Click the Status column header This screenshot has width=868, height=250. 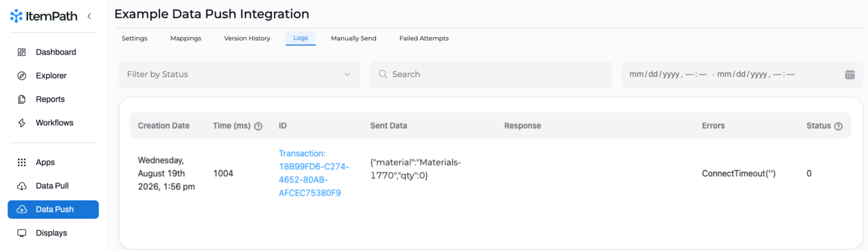click(x=818, y=126)
